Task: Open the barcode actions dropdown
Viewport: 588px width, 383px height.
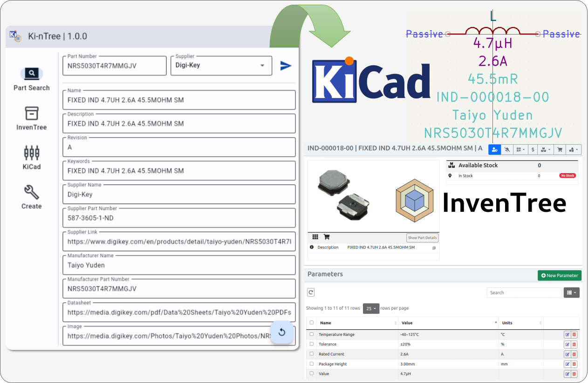Action: 520,150
